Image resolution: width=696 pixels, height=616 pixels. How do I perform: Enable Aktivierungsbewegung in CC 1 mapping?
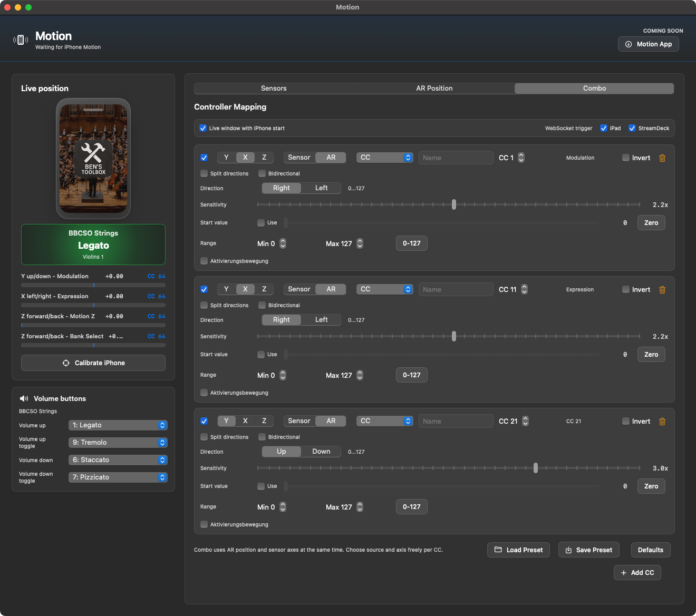[204, 261]
